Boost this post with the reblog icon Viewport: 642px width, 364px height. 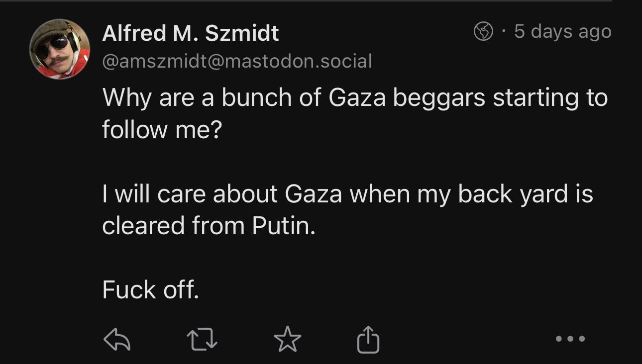click(x=201, y=339)
